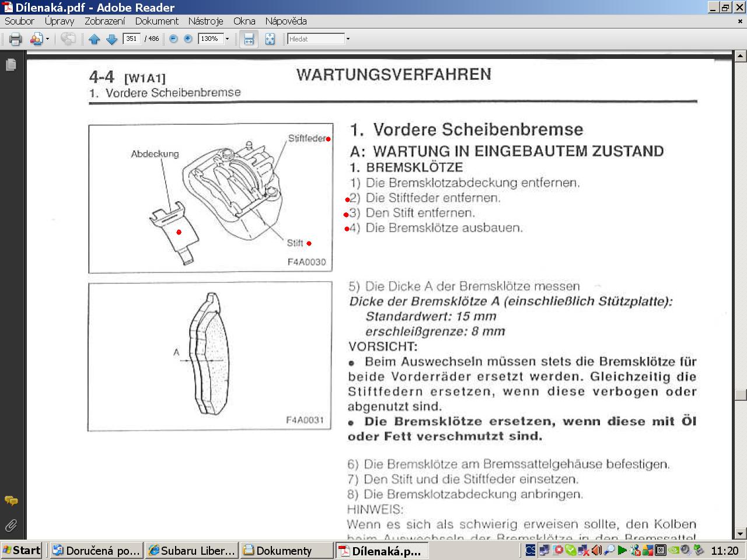Click the scroll-down arrow of the vertical scrollbar
Image resolution: width=747 pixels, height=560 pixels.
point(741,533)
